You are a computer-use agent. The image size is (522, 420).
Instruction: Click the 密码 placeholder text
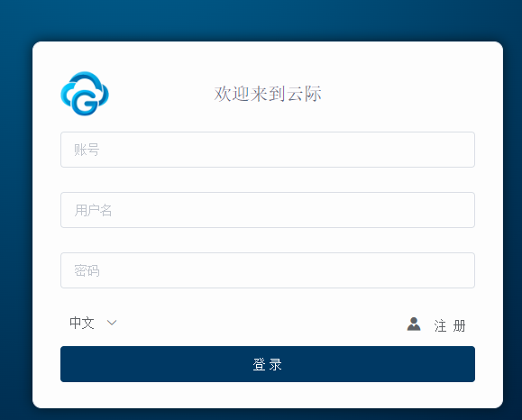pos(87,270)
